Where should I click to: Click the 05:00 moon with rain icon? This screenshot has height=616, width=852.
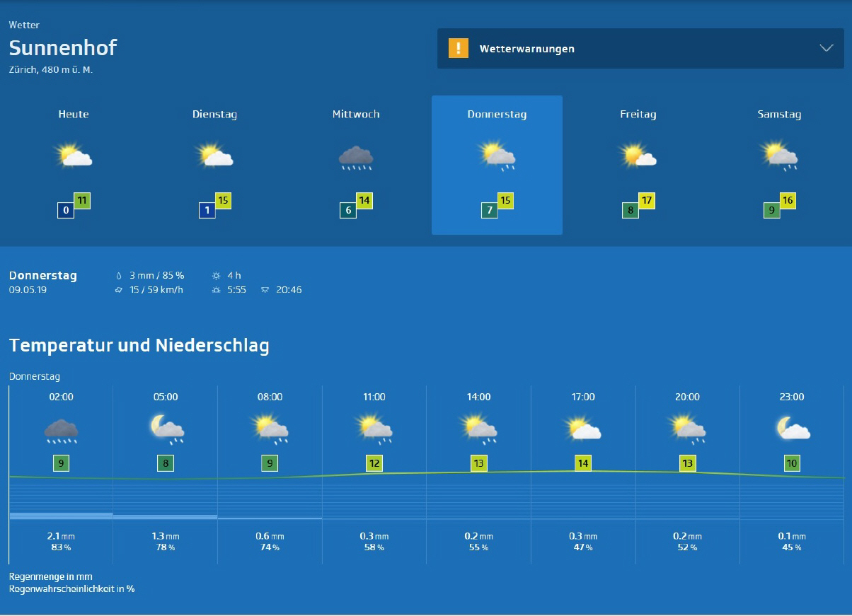pyautogui.click(x=166, y=429)
